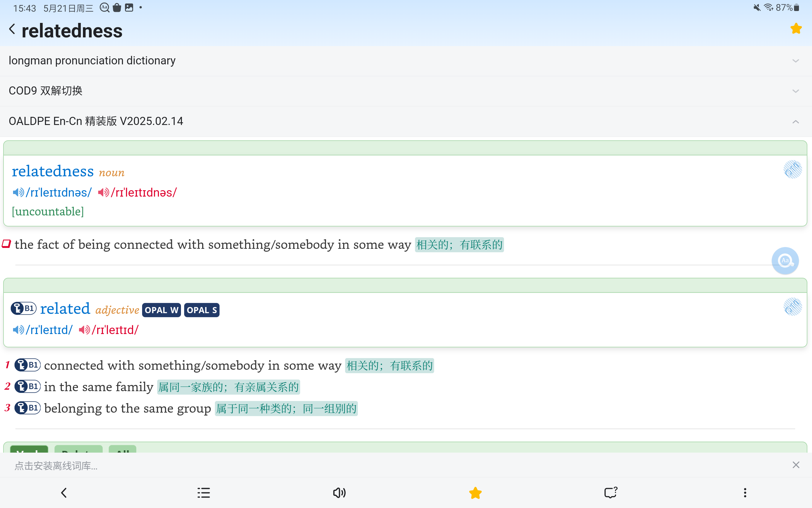The height and width of the screenshot is (508, 812).
Task: Tap the B1 badge for sense 2
Action: point(28,387)
